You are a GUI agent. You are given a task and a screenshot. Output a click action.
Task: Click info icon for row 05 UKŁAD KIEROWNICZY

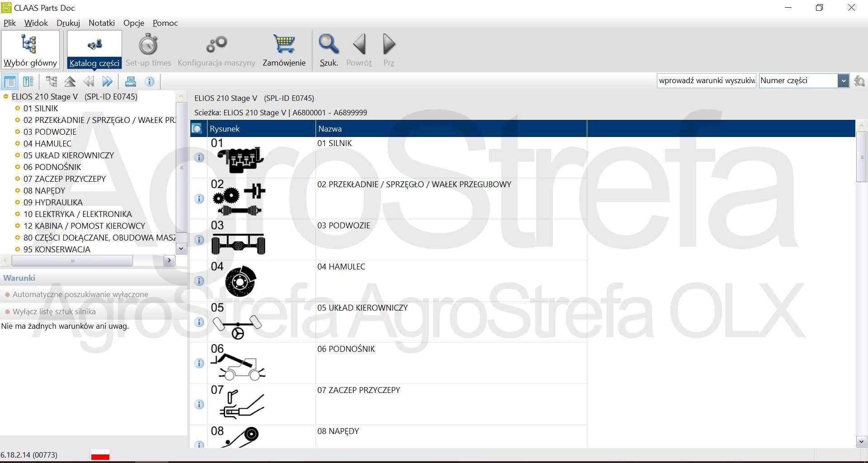tap(199, 322)
